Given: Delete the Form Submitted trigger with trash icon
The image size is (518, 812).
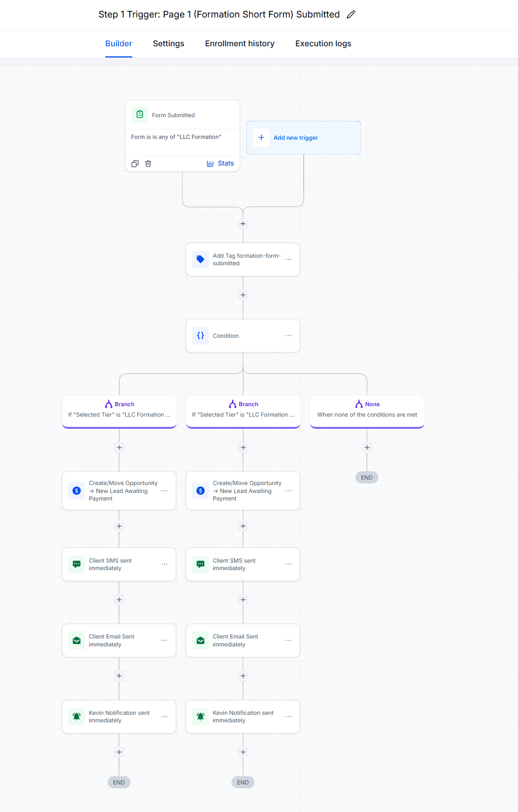Looking at the screenshot, I should coord(148,163).
